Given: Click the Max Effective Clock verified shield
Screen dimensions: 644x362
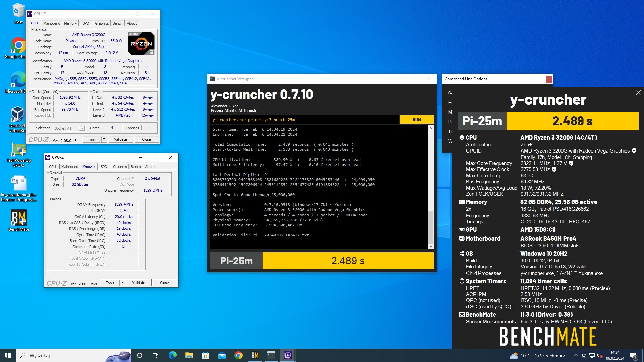Looking at the screenshot, I should click(x=554, y=169).
